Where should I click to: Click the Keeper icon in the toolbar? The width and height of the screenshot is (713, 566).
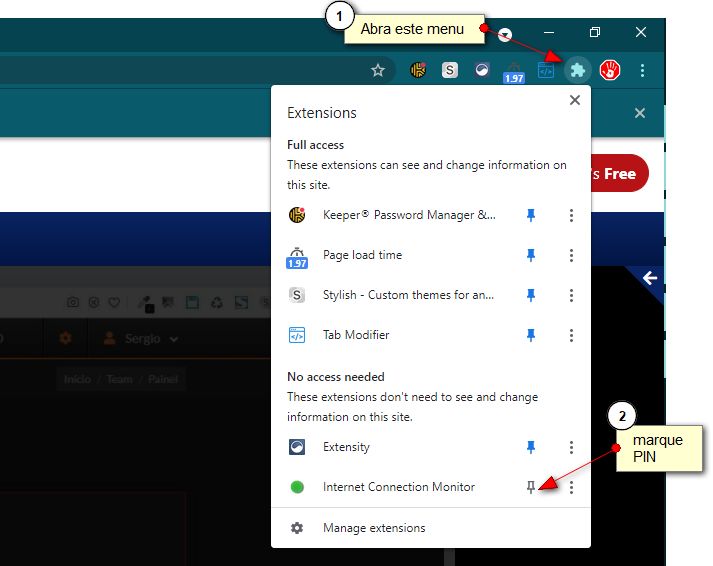(x=418, y=70)
